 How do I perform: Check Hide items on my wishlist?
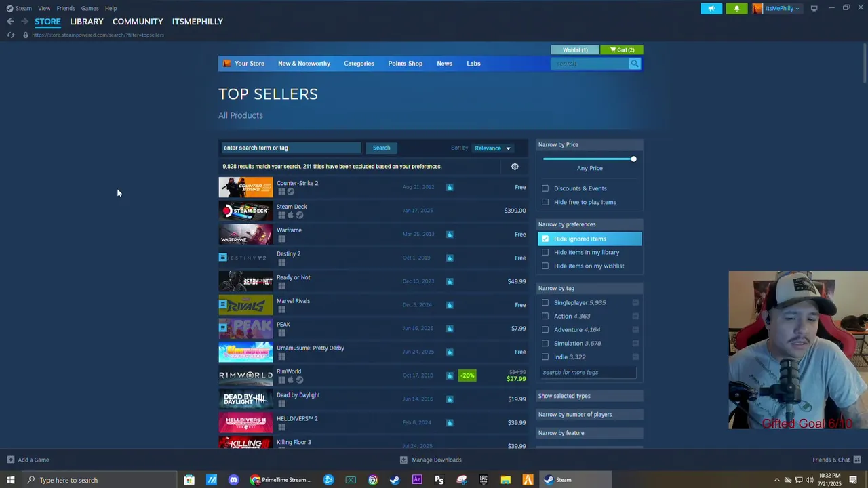click(x=545, y=266)
